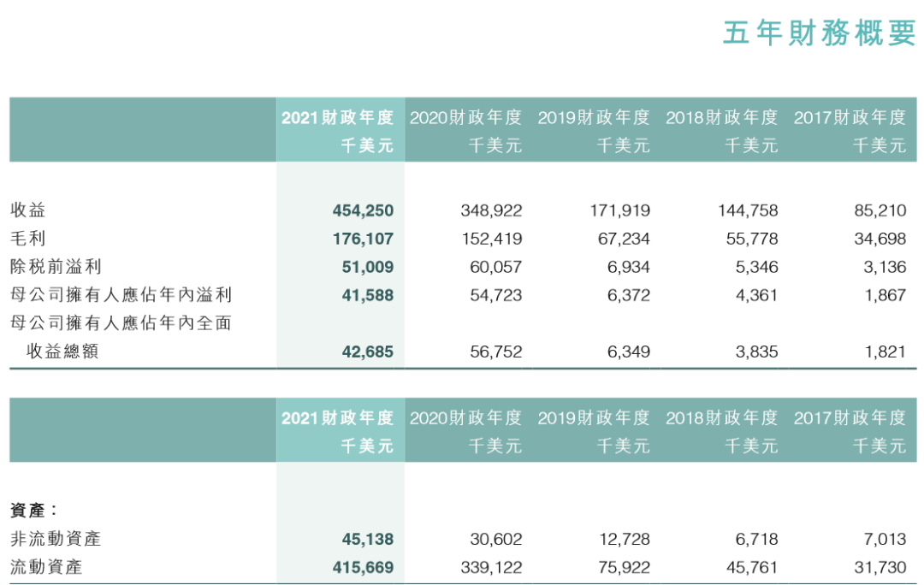Screen dimensions: 924x585
Task: Select the 2017 non-current assets value 7,013
Action: coord(885,539)
